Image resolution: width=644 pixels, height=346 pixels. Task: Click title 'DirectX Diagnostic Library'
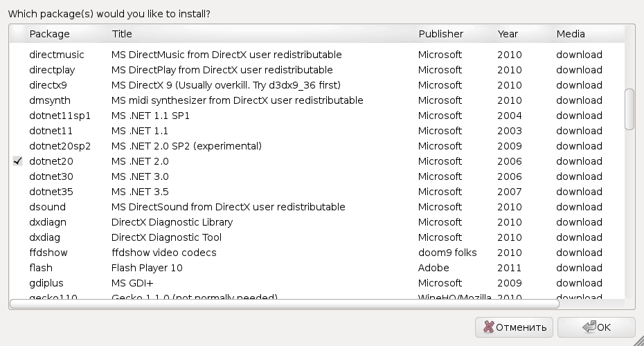[172, 222]
